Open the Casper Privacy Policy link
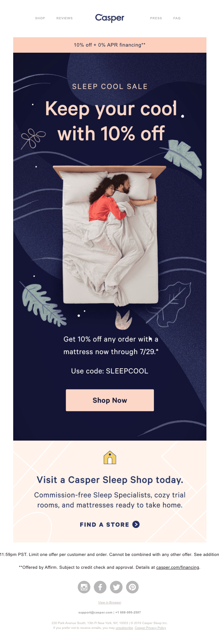 coord(150,628)
